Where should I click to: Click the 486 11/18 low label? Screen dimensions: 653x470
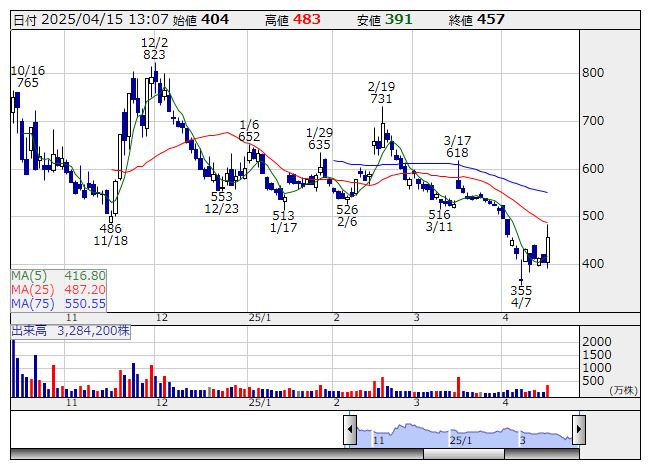pyautogui.click(x=110, y=234)
